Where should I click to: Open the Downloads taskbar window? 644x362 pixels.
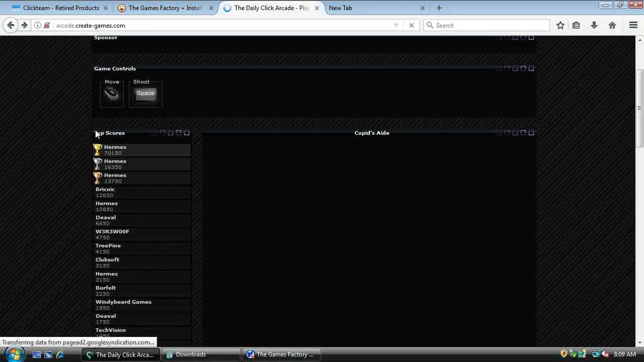point(201,354)
